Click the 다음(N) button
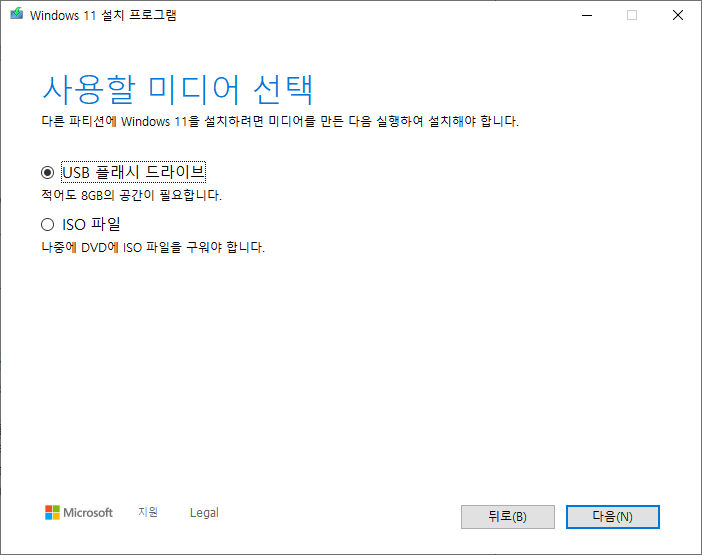Image resolution: width=702 pixels, height=555 pixels. (x=612, y=517)
